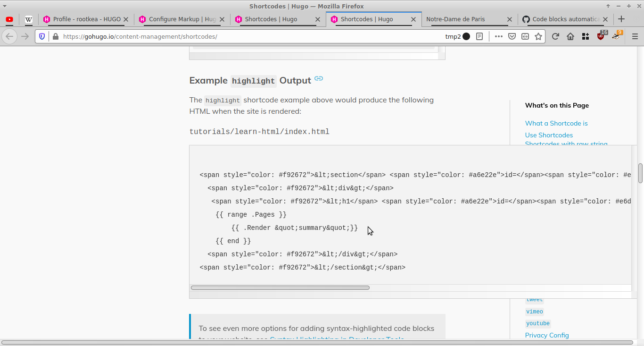Screen dimensions: 644x346
Task: Click the code block's horizontal scrollbar
Action: [280, 287]
